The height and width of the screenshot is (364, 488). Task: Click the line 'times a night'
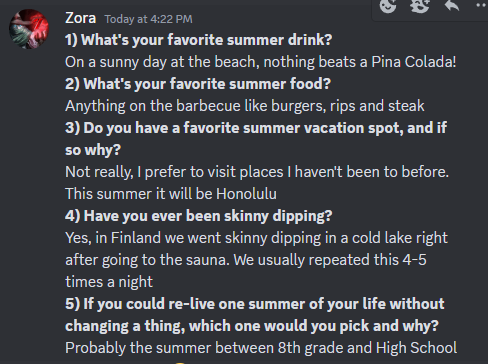point(109,282)
